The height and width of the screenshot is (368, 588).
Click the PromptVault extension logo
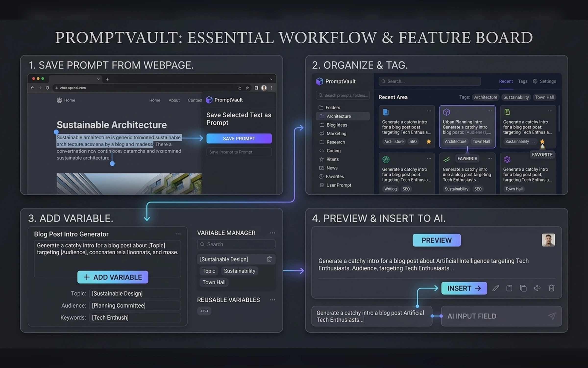click(x=209, y=100)
